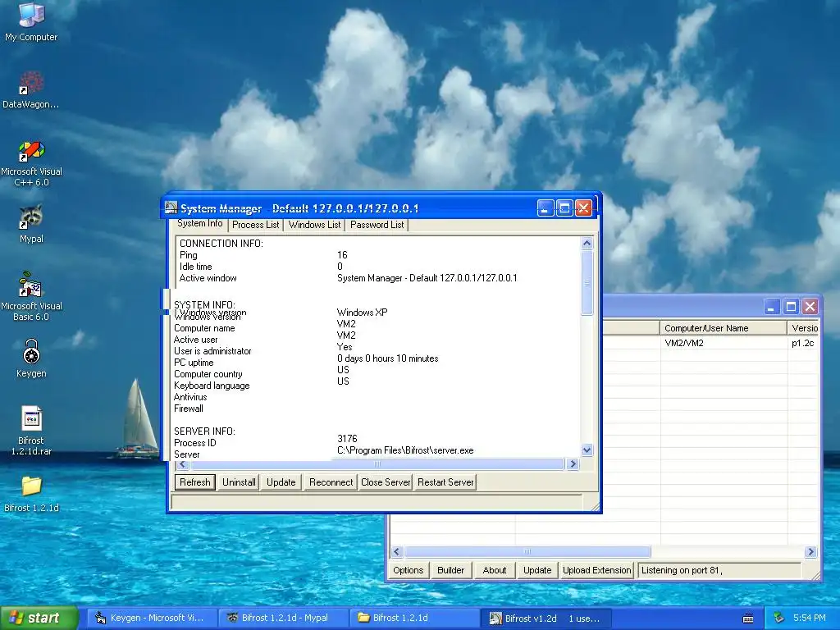Click System Manager vertical scroll up arrow
This screenshot has height=630, width=840.
click(587, 243)
